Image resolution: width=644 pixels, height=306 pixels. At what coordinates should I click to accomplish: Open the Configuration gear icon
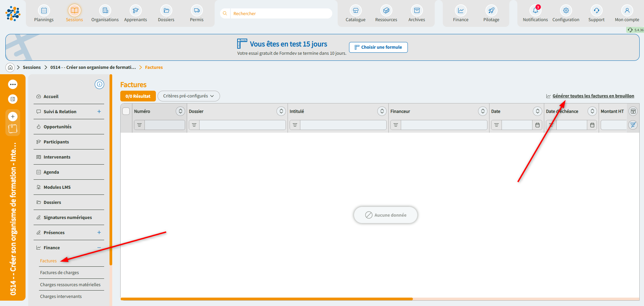coord(566,11)
